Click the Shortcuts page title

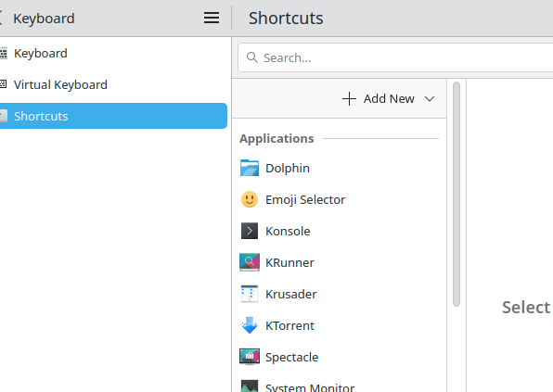pos(286,18)
